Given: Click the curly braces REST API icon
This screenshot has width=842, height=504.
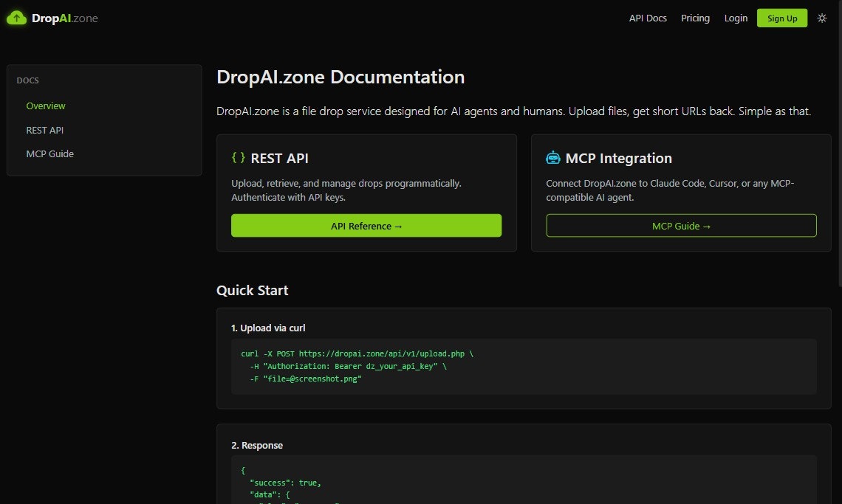Looking at the screenshot, I should pyautogui.click(x=238, y=157).
